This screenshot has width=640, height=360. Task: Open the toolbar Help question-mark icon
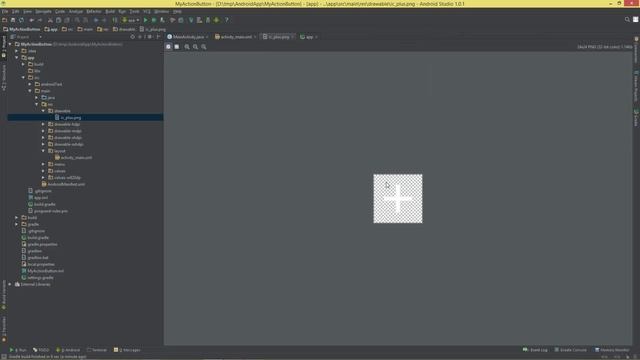[x=227, y=20]
